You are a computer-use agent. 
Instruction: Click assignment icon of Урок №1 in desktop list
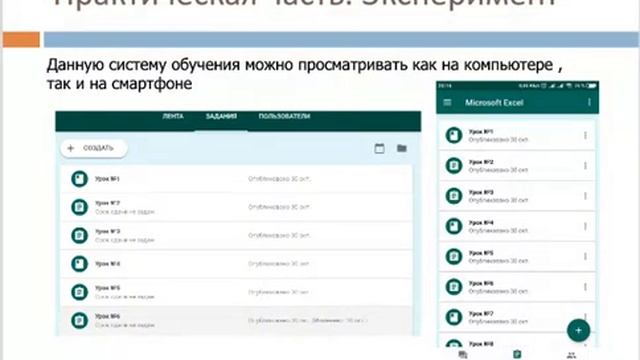[x=79, y=179]
